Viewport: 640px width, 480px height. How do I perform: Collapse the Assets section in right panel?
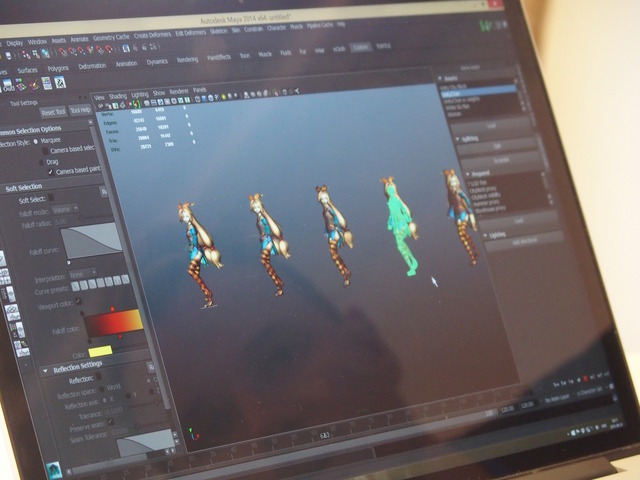coord(440,78)
